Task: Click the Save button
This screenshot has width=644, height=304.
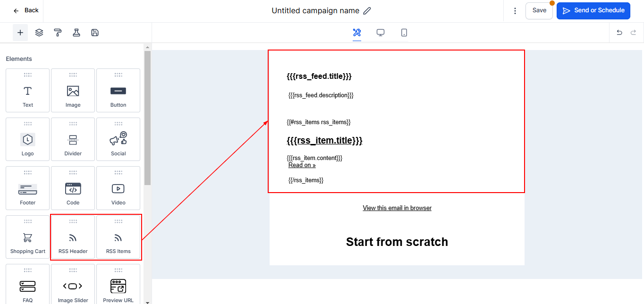Action: point(539,10)
